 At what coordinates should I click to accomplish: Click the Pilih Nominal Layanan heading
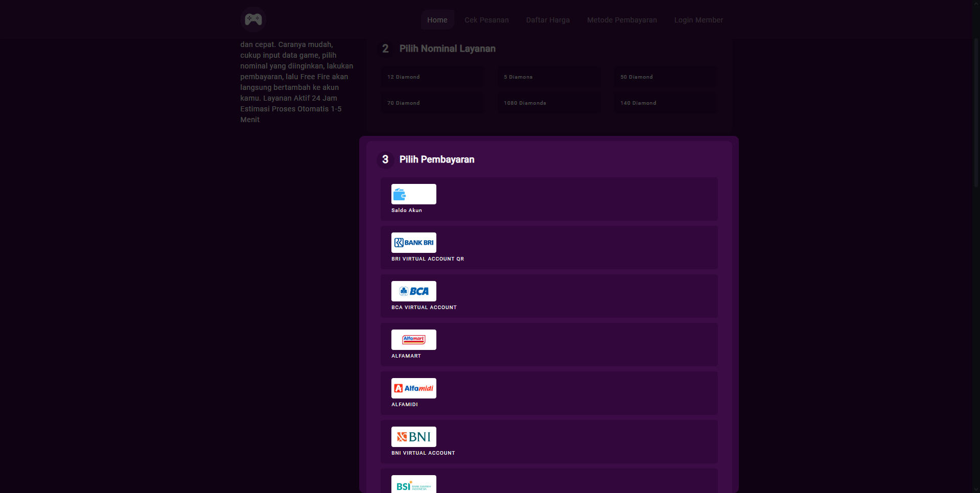[448, 49]
